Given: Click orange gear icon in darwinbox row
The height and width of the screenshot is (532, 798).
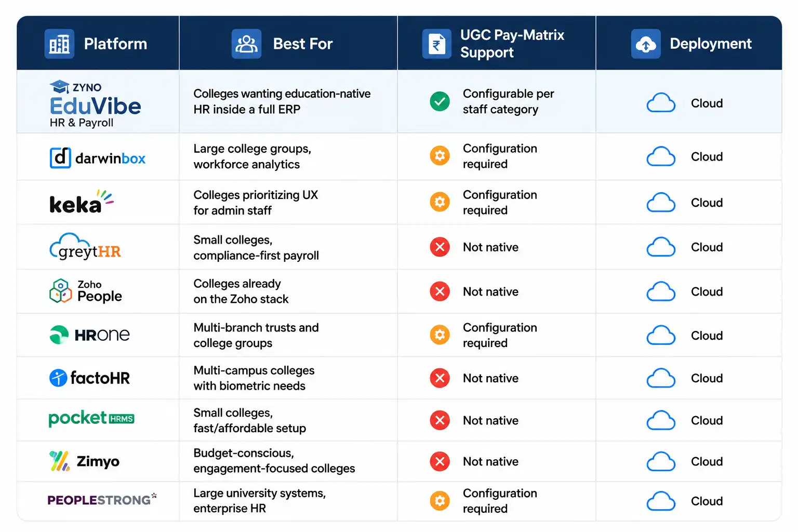Looking at the screenshot, I should click(x=440, y=156).
